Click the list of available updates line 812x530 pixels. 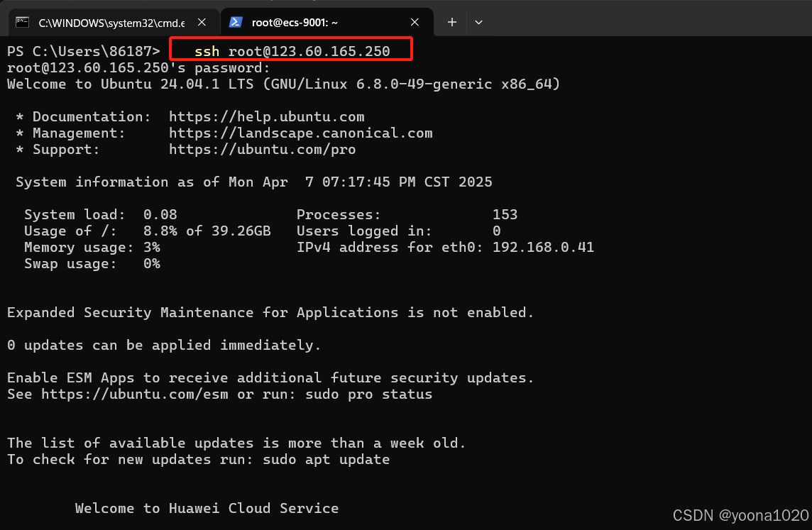[236, 443]
